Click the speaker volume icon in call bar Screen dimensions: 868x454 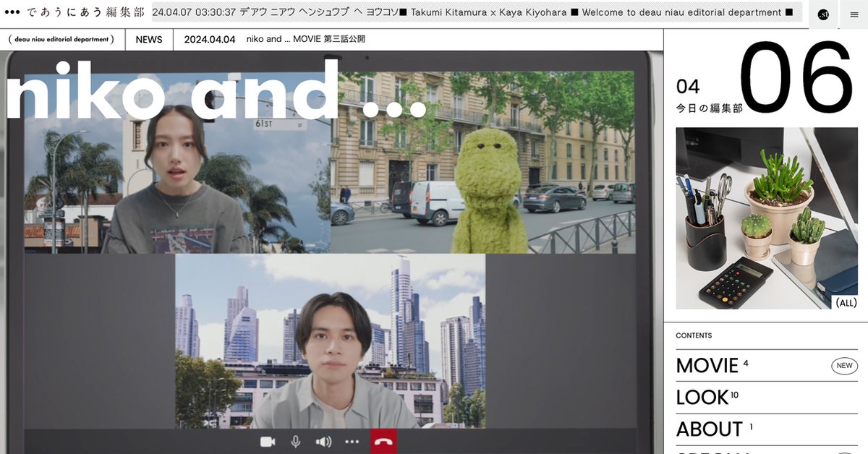tap(323, 441)
